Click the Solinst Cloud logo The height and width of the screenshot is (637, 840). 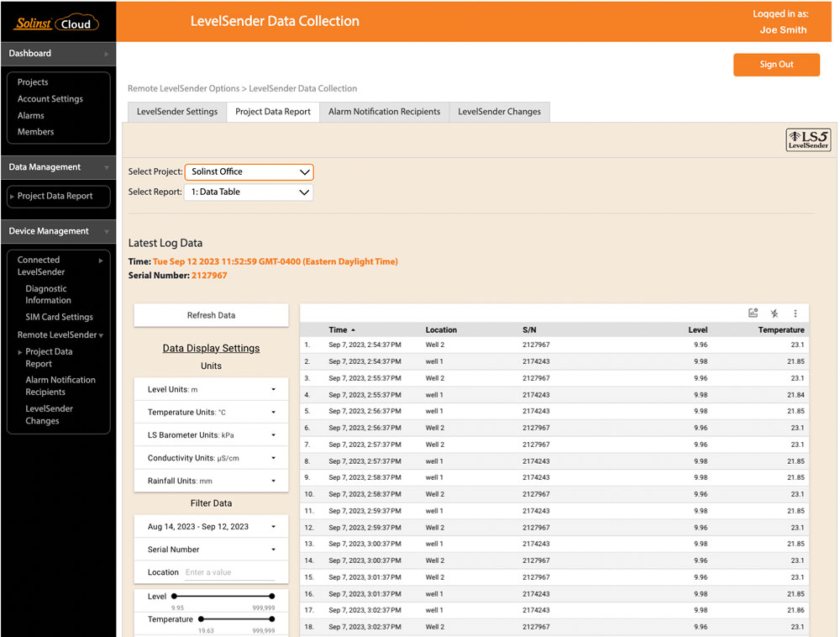57,24
